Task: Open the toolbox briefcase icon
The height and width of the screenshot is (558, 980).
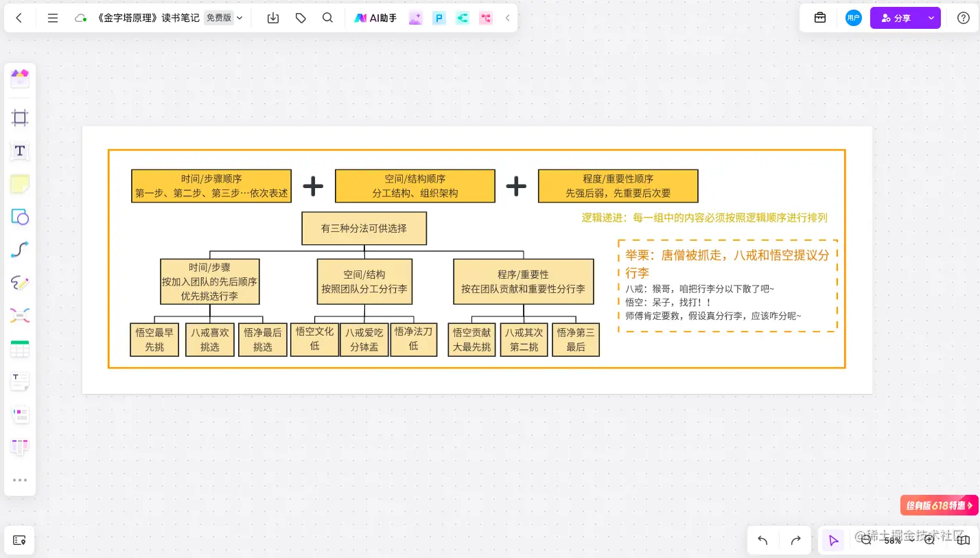Action: [x=820, y=19]
